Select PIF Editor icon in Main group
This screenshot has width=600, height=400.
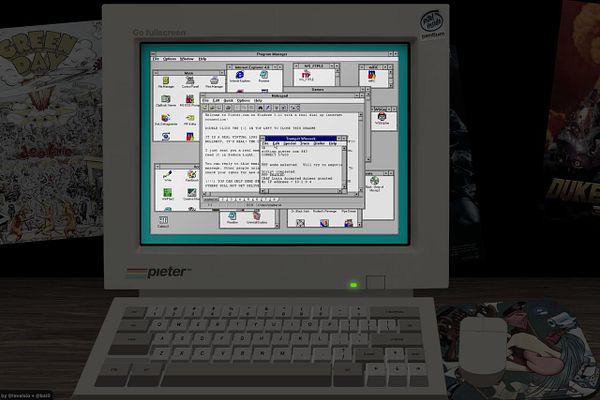(190, 120)
